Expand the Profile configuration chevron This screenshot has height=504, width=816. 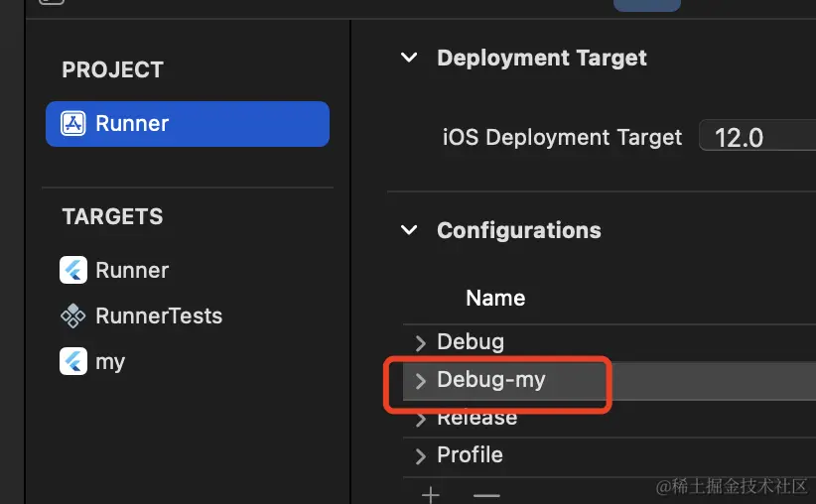[x=420, y=455]
